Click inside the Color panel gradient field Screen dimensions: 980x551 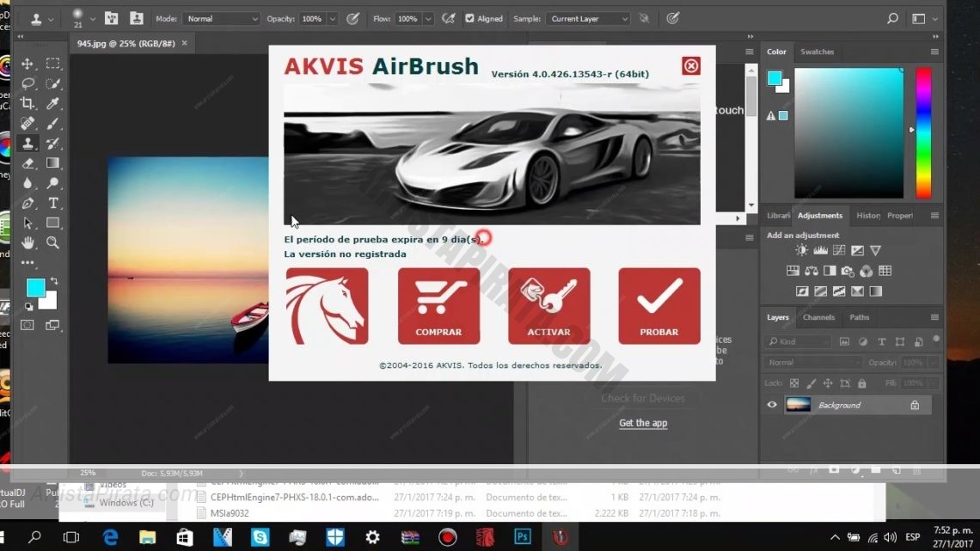848,133
